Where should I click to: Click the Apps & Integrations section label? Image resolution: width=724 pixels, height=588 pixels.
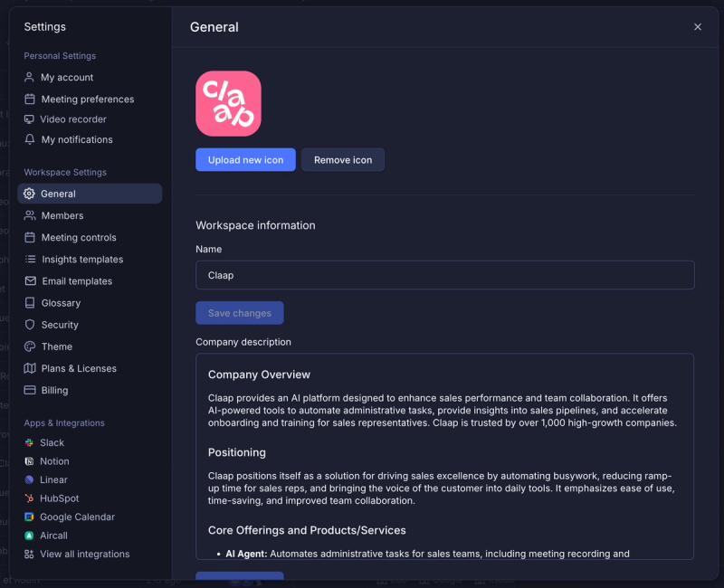coord(64,422)
